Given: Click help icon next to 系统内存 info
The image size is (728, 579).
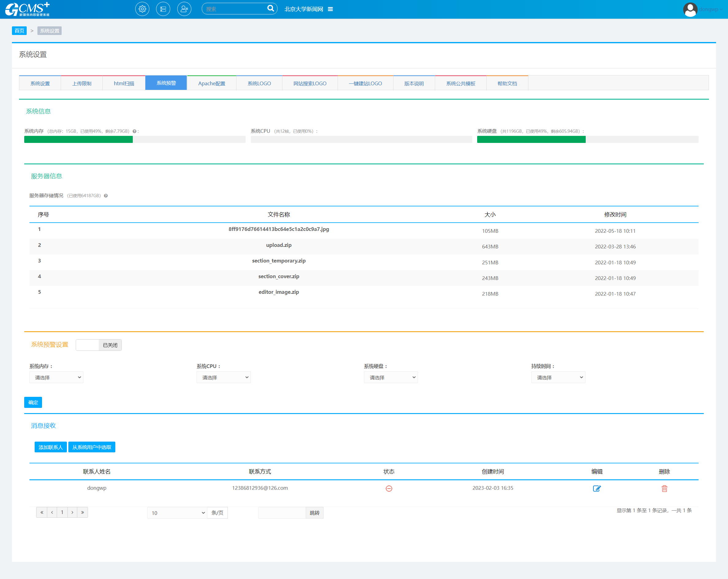Looking at the screenshot, I should point(134,131).
